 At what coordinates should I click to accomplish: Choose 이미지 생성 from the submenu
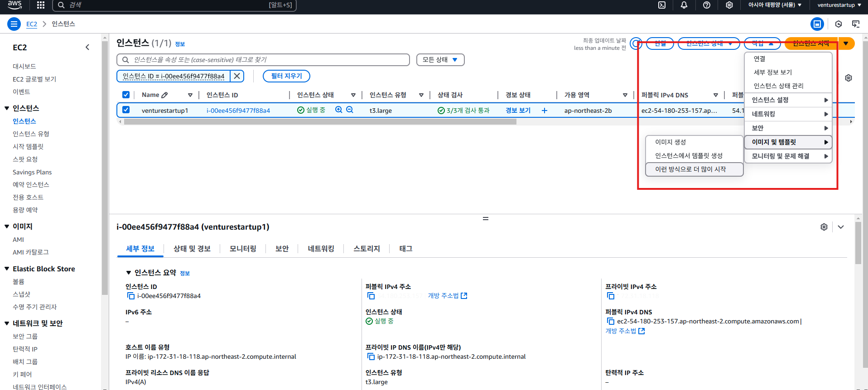(x=694, y=142)
